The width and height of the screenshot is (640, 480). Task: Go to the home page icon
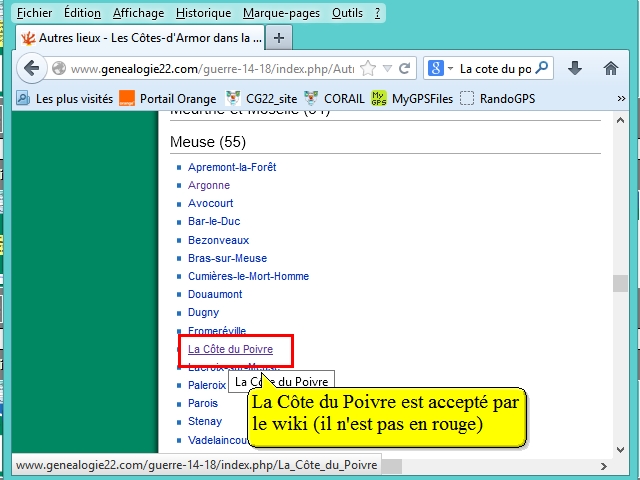pyautogui.click(x=611, y=68)
